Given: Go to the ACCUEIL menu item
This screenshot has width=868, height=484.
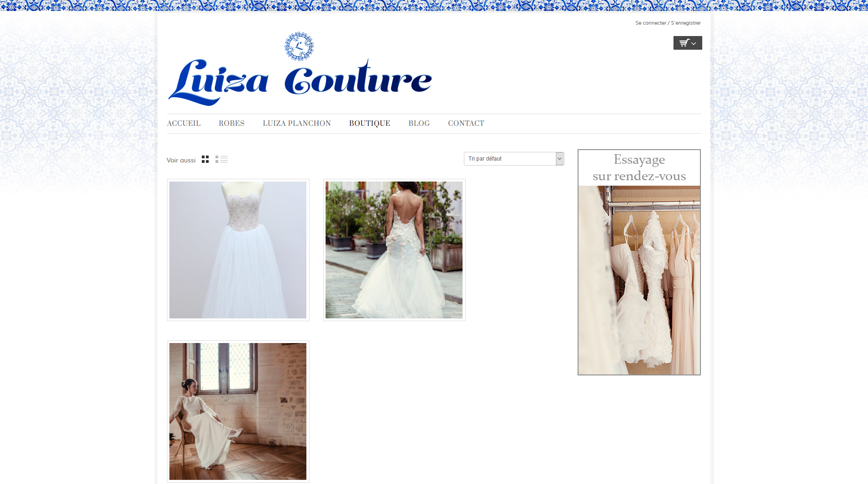Looking at the screenshot, I should 184,124.
